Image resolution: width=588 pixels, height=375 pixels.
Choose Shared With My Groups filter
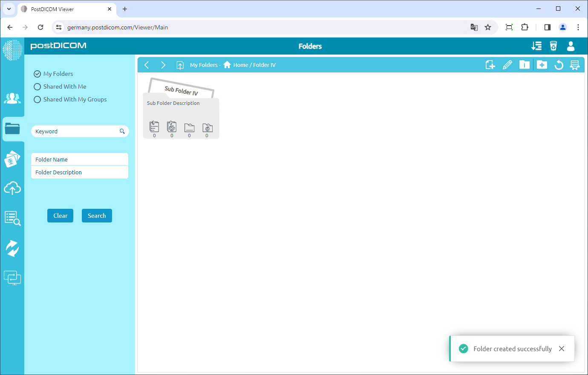point(37,99)
